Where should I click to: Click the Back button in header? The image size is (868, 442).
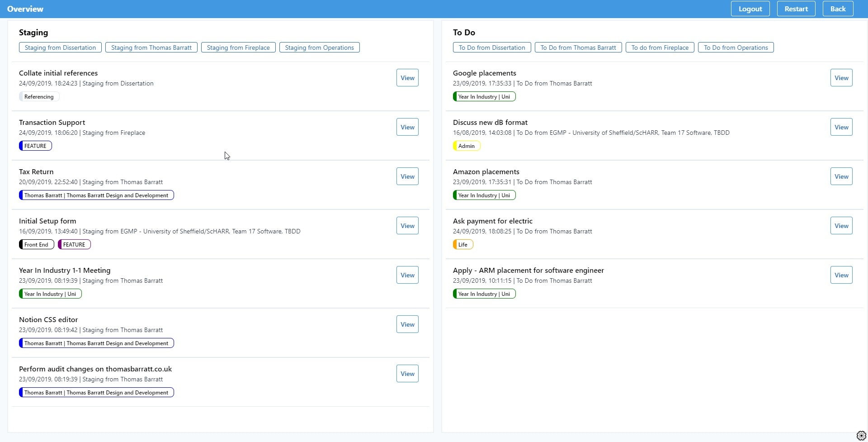838,9
